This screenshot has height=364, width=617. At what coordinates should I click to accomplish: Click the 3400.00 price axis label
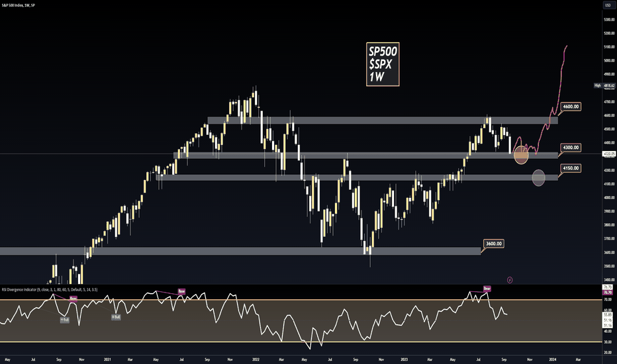(x=609, y=280)
